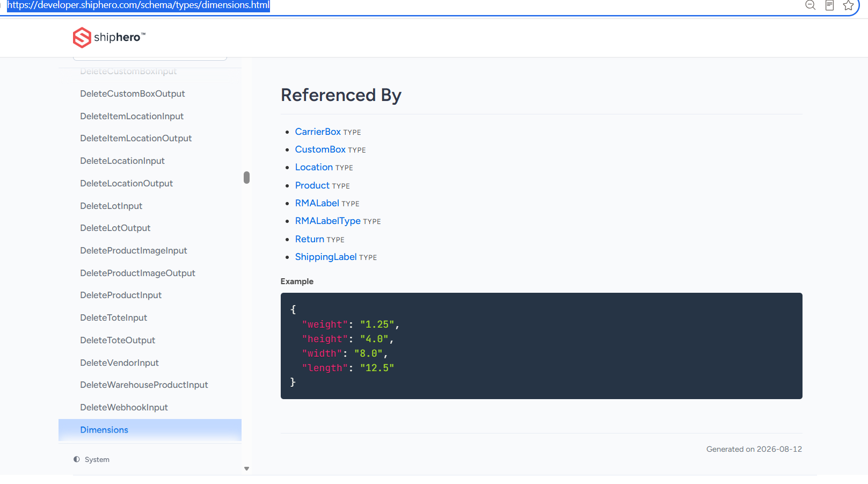Open the Product type link

pyautogui.click(x=312, y=185)
